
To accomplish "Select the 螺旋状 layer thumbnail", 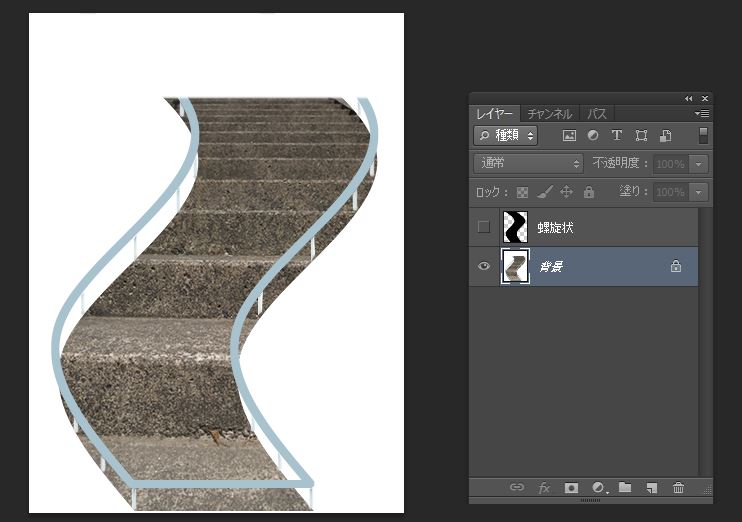I will point(516,227).
